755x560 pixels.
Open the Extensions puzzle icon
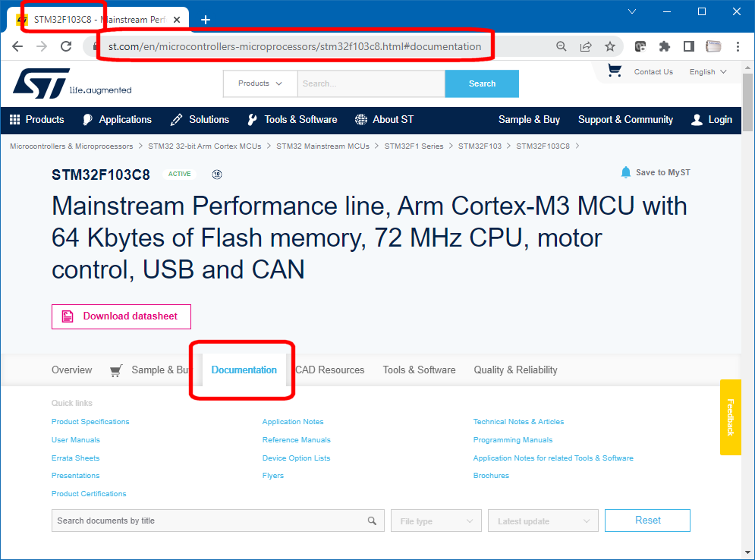tap(665, 46)
